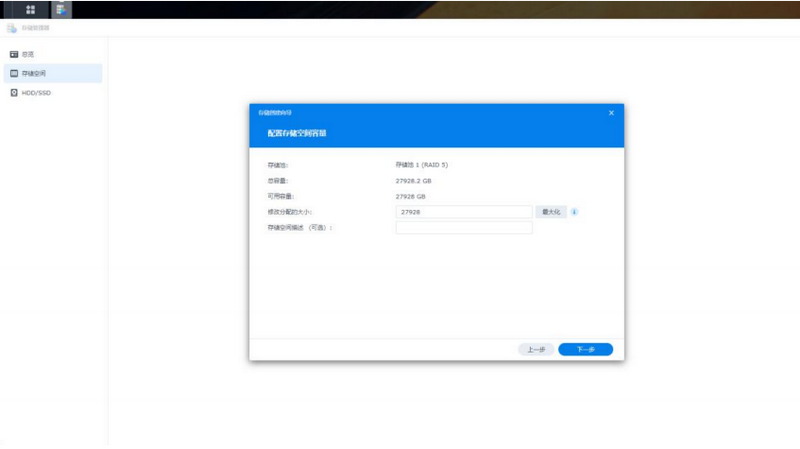
Task: Click the blue info icon beside 最大化
Action: pos(576,212)
